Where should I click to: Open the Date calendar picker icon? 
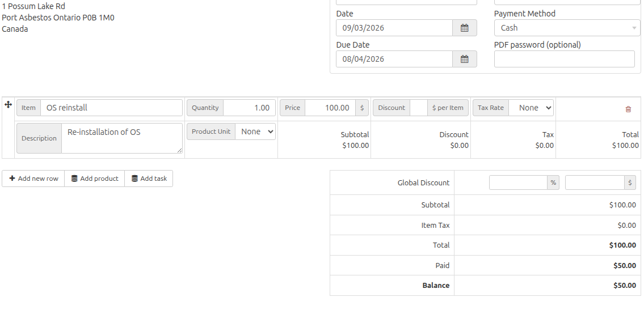[464, 28]
